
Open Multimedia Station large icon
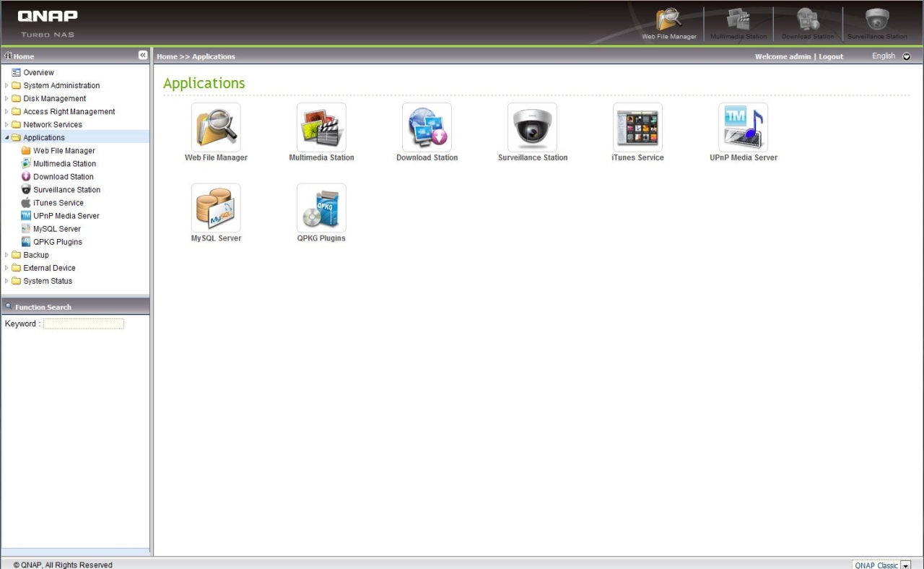[x=321, y=127]
